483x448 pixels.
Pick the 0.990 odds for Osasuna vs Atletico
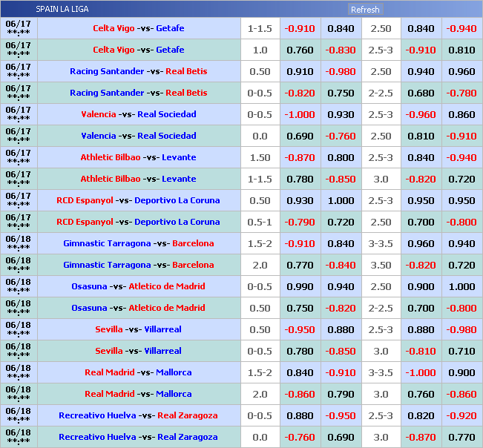click(300, 286)
